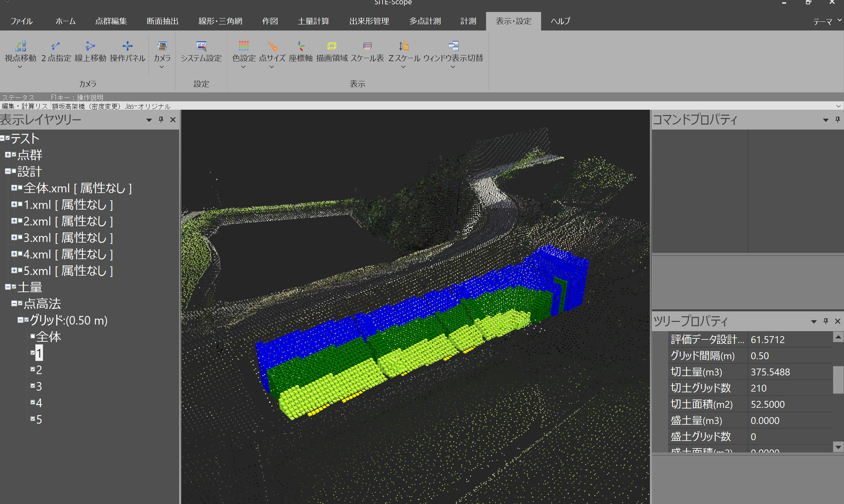The image size is (844, 504).
Task: Close the 表示レイヤツリー panel
Action: 173,120
